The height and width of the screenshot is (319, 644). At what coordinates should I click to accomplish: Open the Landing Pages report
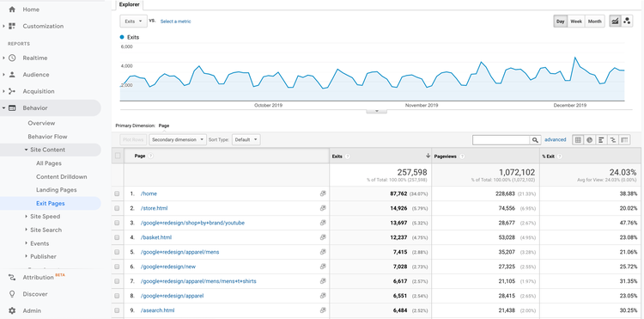tap(57, 190)
